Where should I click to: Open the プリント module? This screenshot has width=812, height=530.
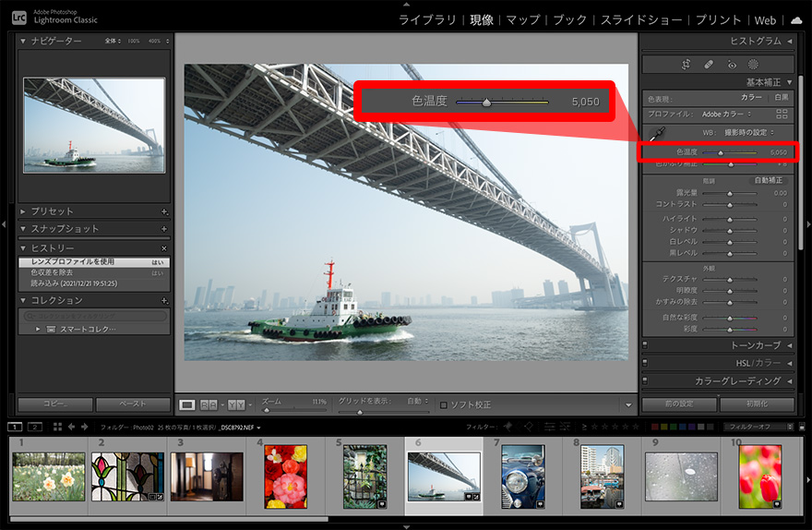click(x=718, y=19)
